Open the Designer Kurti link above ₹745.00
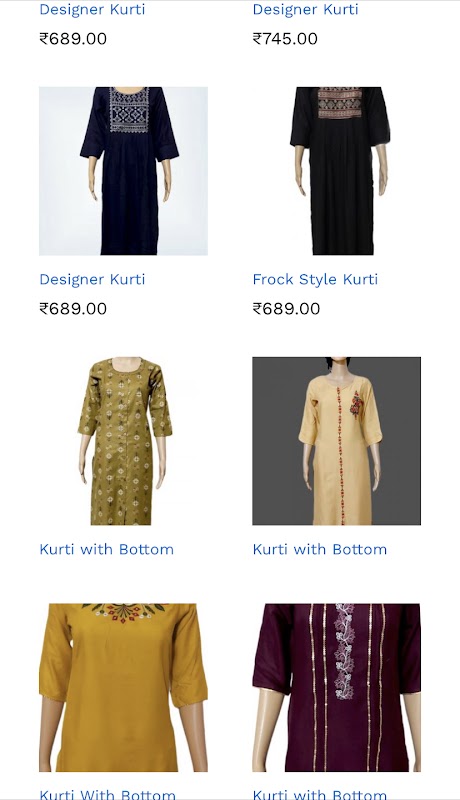 pyautogui.click(x=305, y=10)
